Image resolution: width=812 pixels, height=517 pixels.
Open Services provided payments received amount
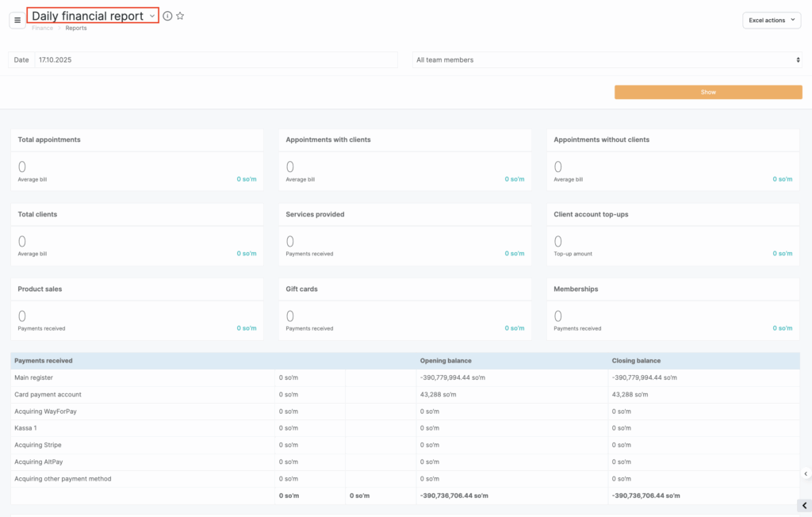point(515,254)
